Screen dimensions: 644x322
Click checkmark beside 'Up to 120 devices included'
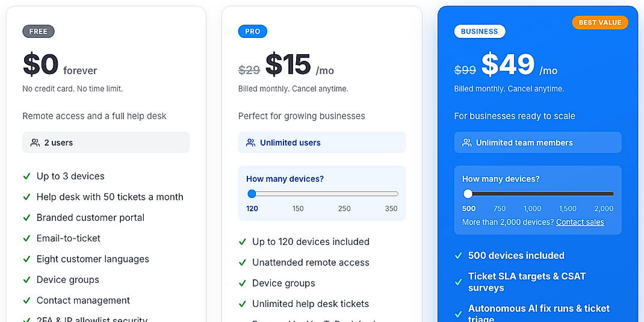[243, 242]
